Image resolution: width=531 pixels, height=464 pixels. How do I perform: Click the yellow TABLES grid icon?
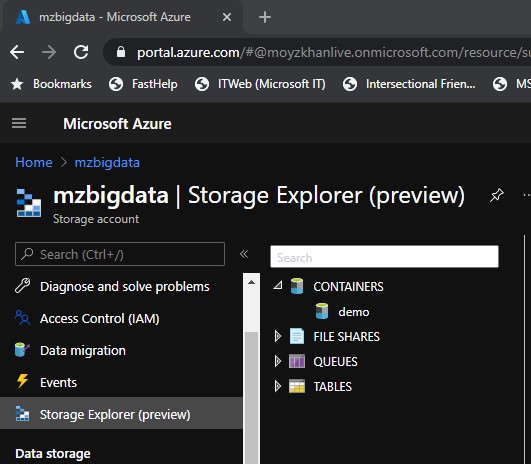pos(297,386)
